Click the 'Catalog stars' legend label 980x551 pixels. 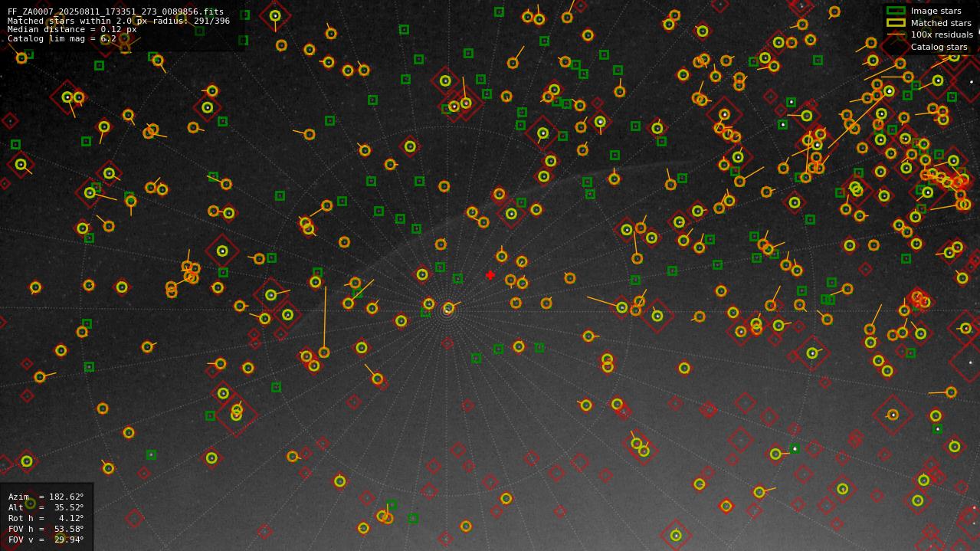tap(939, 48)
